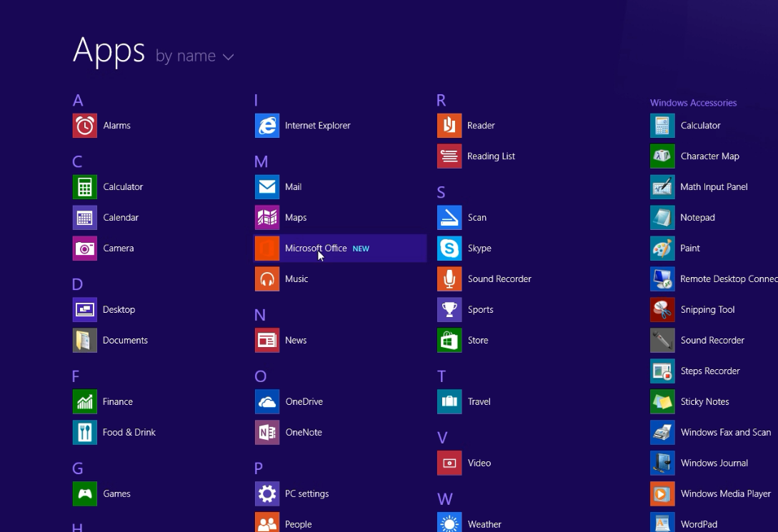Launch the Video app icon
This screenshot has height=532, width=778.
click(x=449, y=463)
